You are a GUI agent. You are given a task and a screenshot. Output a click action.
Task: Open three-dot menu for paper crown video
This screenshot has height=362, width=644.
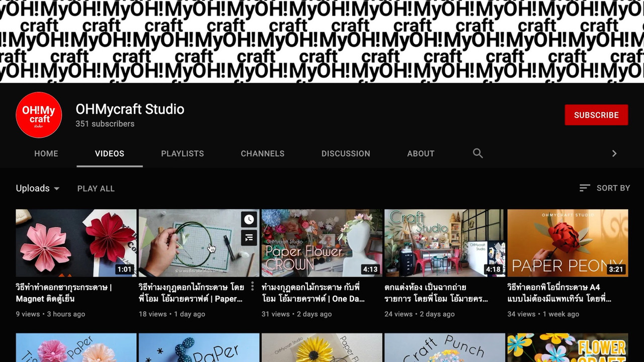pyautogui.click(x=253, y=287)
